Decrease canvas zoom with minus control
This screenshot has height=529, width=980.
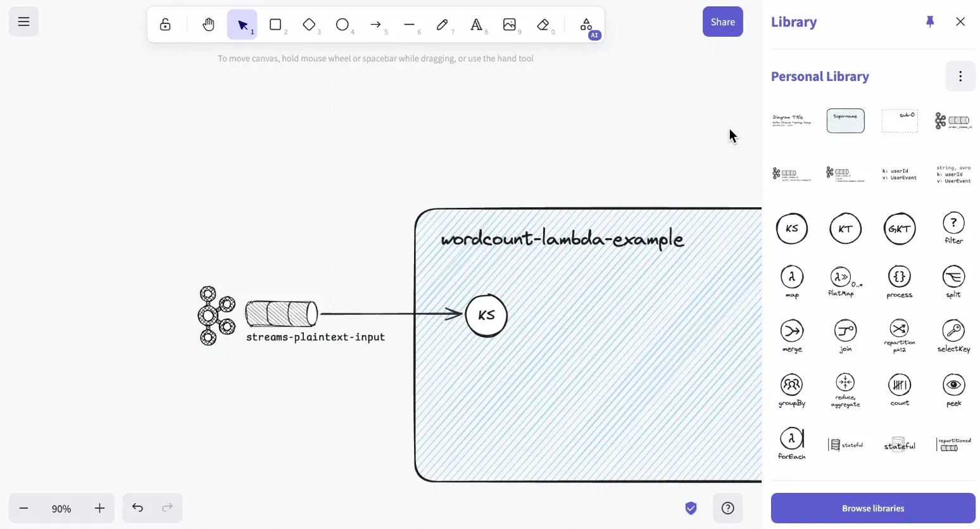tap(24, 508)
